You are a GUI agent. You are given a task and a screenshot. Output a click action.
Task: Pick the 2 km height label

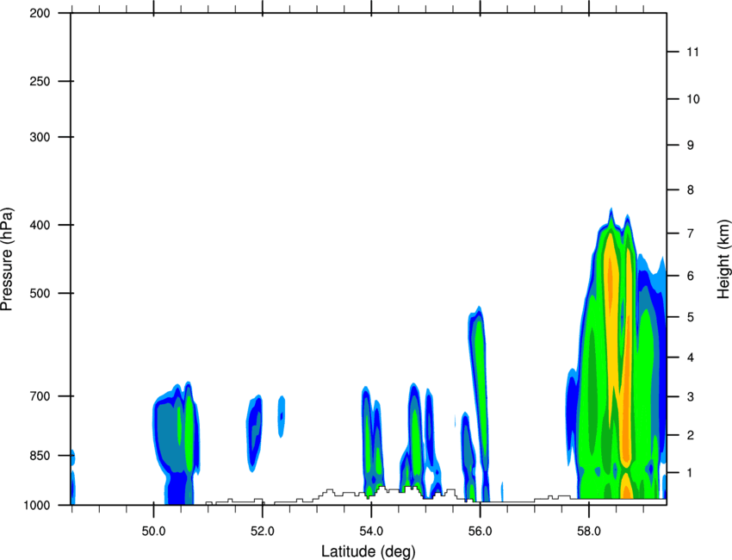click(x=691, y=435)
